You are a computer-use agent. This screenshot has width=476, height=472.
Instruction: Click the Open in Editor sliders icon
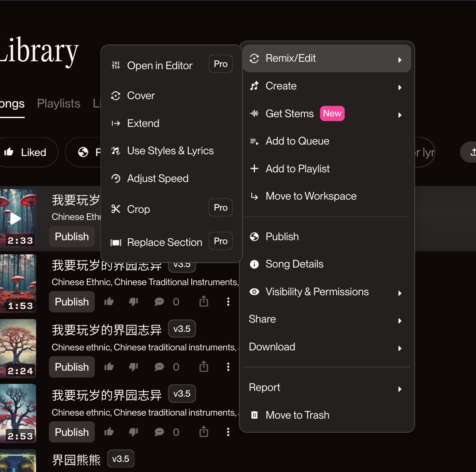[115, 65]
